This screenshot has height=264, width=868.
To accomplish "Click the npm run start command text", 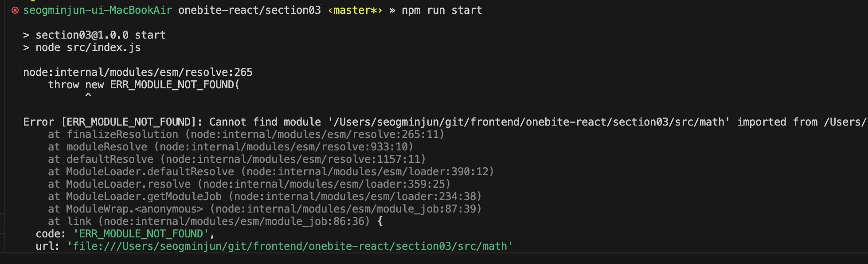I will (x=442, y=10).
